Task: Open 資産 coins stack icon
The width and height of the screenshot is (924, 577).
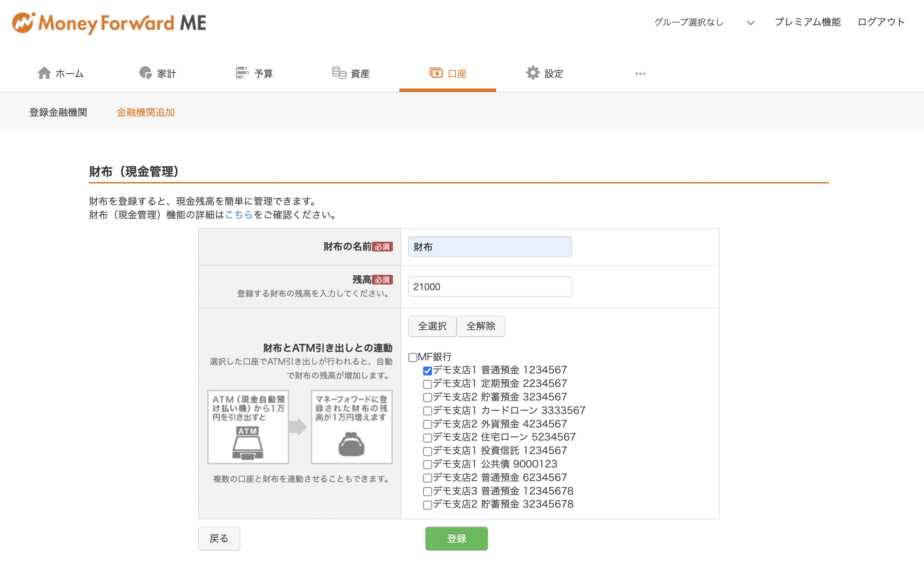Action: [x=339, y=73]
